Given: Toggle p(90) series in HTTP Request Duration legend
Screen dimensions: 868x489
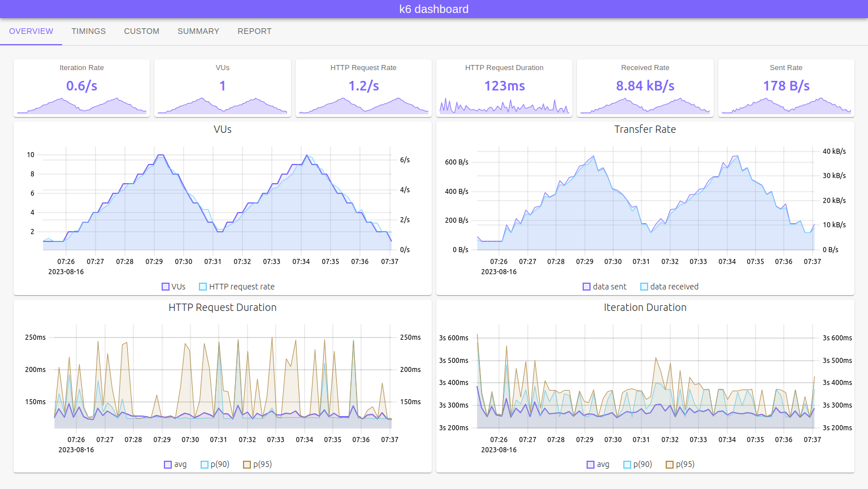Looking at the screenshot, I should pos(215,464).
